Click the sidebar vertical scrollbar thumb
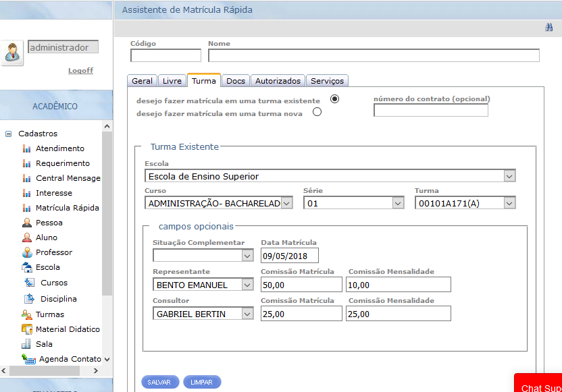Image resolution: width=562 pixels, height=392 pixels. [x=107, y=213]
